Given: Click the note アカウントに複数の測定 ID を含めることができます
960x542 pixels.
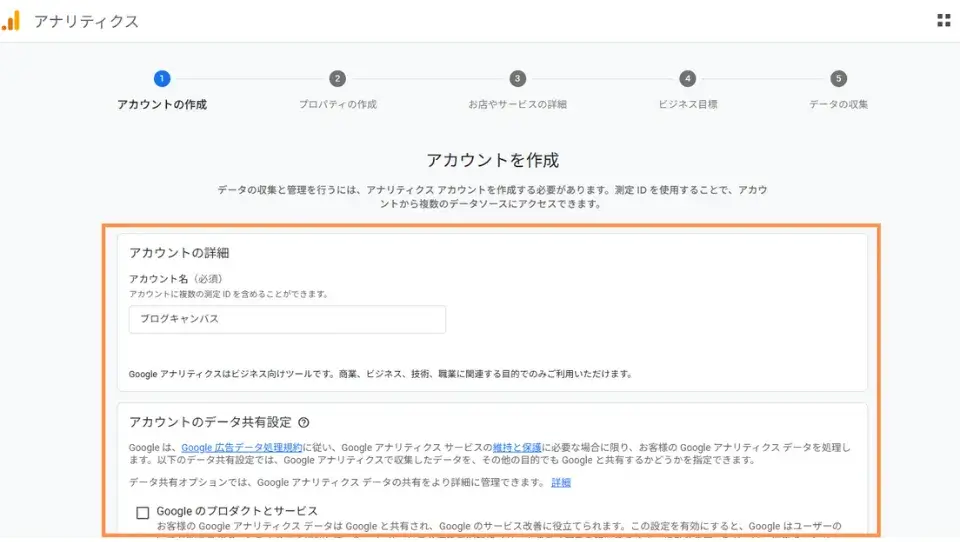Looking at the screenshot, I should tap(229, 294).
